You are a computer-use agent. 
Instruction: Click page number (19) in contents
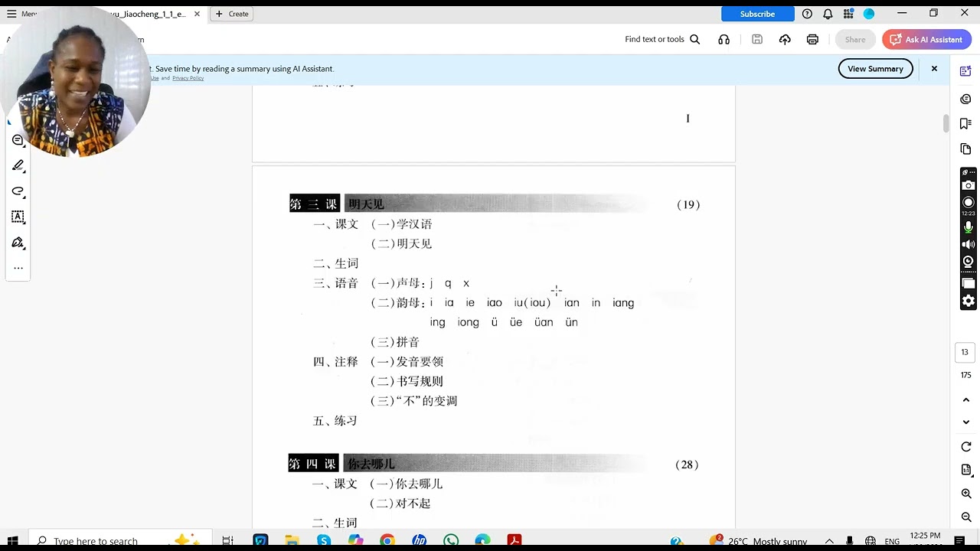688,204
